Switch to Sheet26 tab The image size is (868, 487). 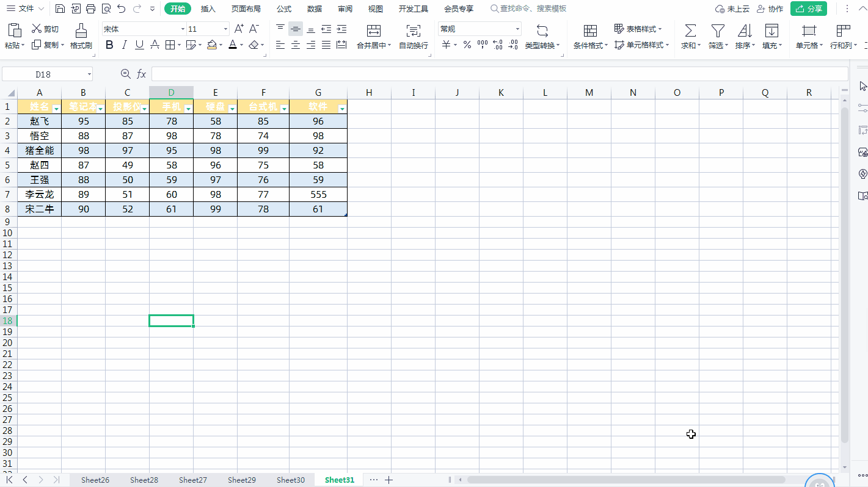click(95, 480)
